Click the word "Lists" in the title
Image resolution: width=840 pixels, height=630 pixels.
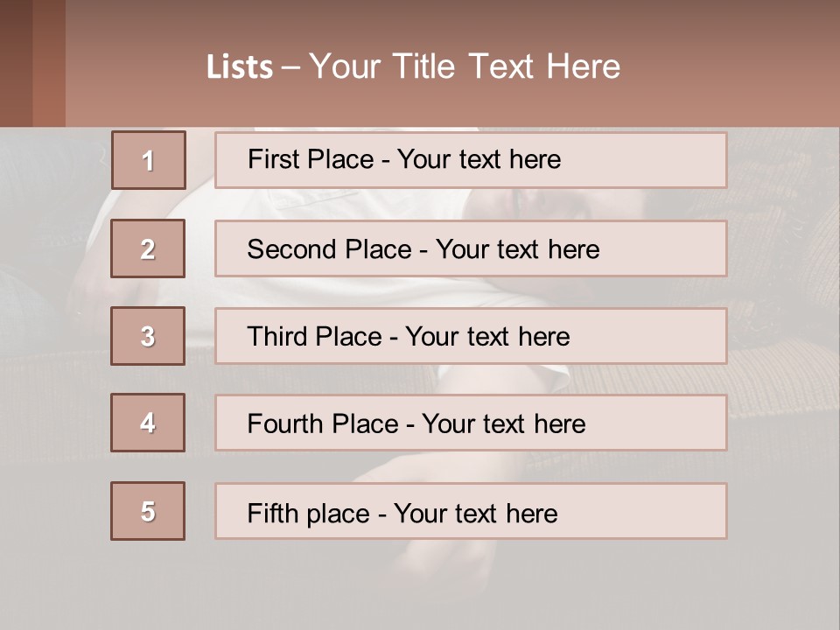tap(239, 67)
